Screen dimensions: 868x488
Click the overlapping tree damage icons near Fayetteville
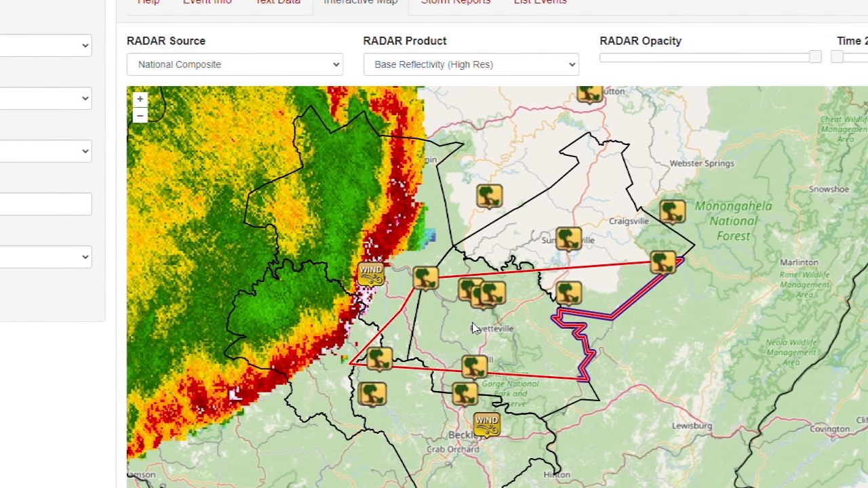pyautogui.click(x=481, y=291)
